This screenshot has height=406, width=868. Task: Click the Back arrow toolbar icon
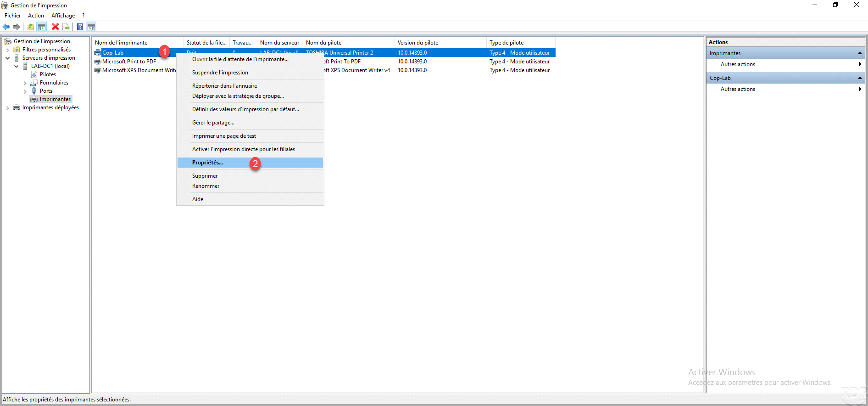6,27
